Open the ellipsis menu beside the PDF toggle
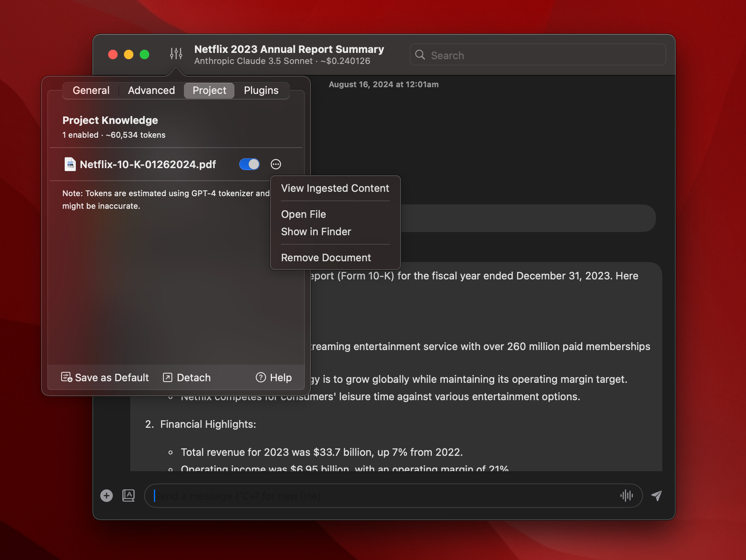Image resolution: width=746 pixels, height=560 pixels. click(276, 164)
